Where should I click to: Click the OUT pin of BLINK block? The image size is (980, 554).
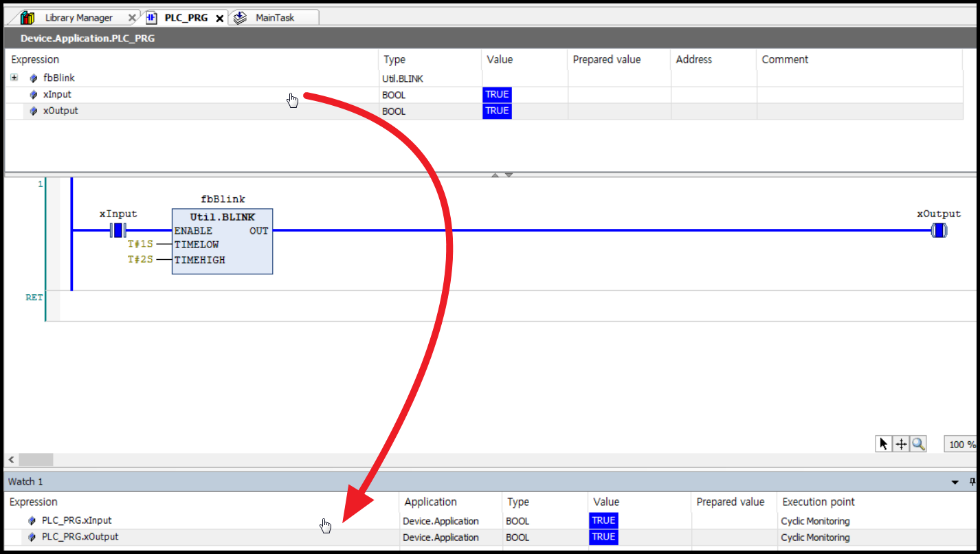(x=259, y=231)
